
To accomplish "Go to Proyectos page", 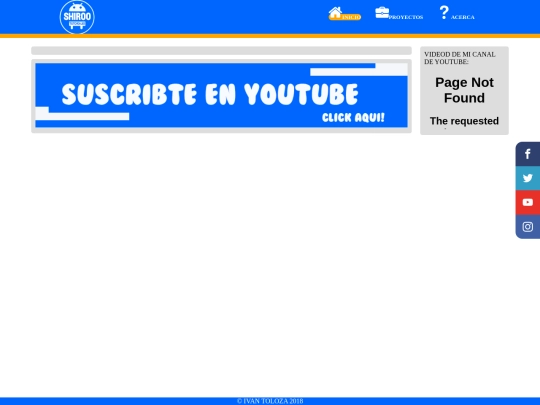I will pos(406,17).
